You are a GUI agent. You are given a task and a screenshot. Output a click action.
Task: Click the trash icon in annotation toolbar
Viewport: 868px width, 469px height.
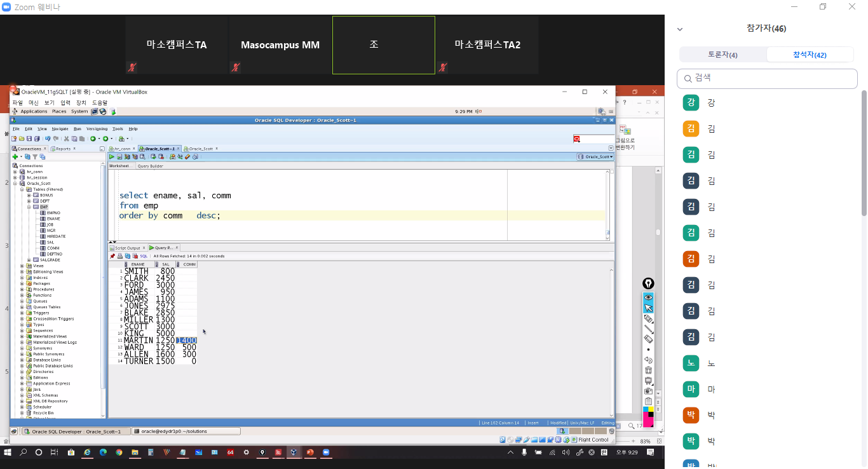[648, 370]
